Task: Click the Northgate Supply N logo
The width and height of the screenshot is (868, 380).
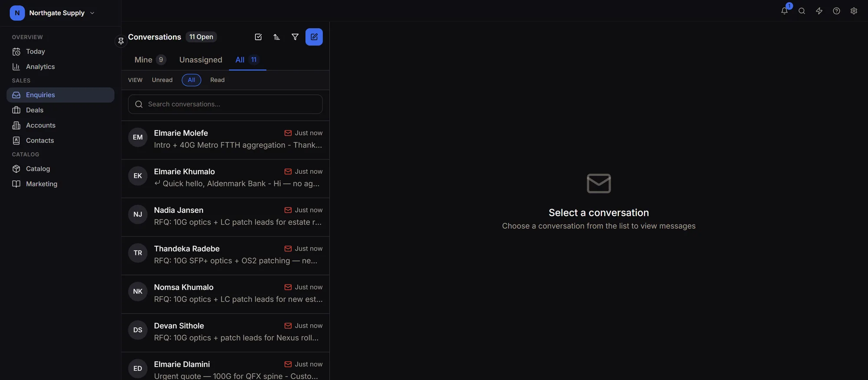Action: (x=17, y=13)
